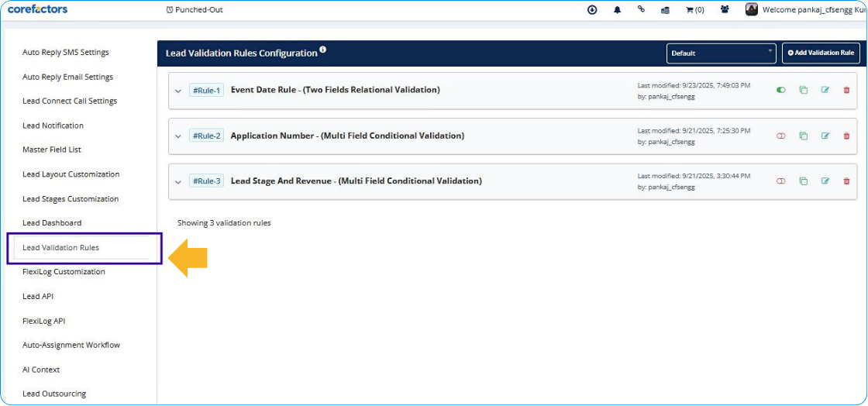Click the Welcome pankaj_cfsengg username text
The width and height of the screenshot is (868, 406).
pyautogui.click(x=815, y=9)
